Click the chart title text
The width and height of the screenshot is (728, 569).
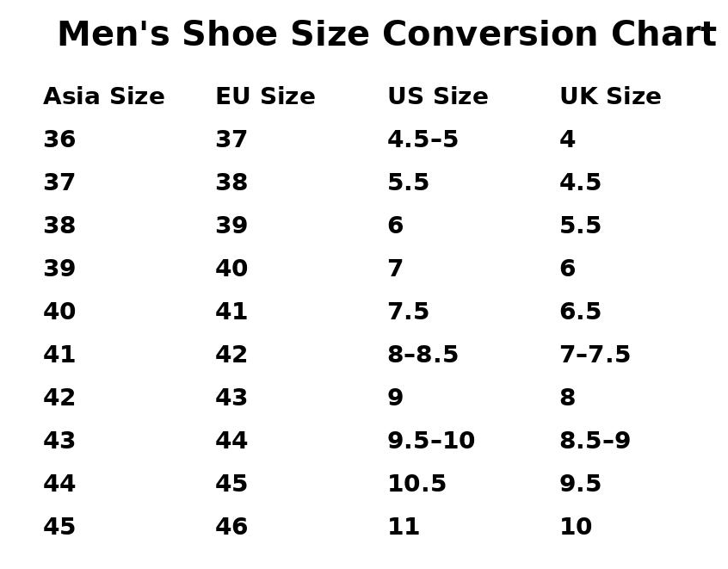[386, 35]
